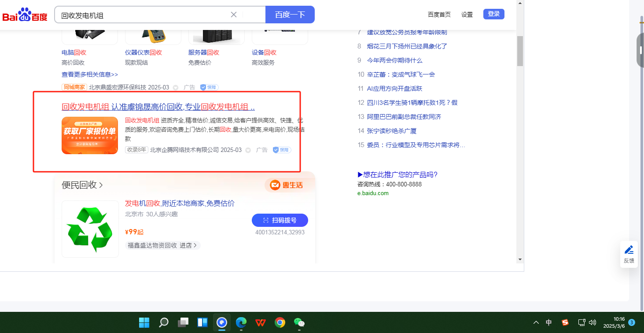Go to 百度首页 in the top navigation
The width and height of the screenshot is (644, 333).
439,15
